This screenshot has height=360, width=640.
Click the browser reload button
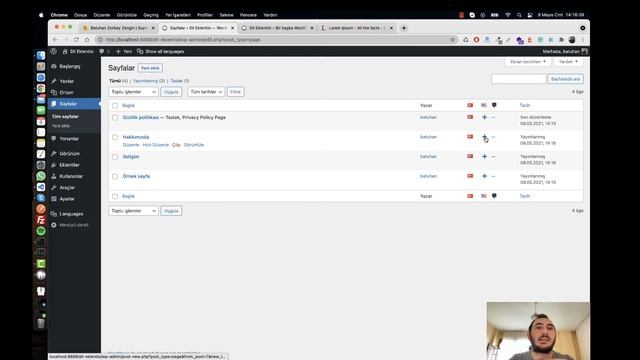click(x=76, y=40)
